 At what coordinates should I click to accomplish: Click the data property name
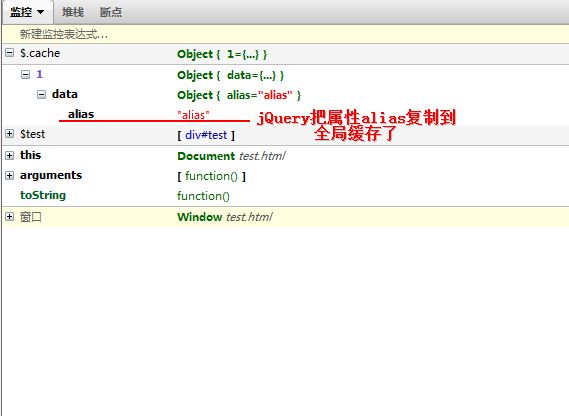65,94
